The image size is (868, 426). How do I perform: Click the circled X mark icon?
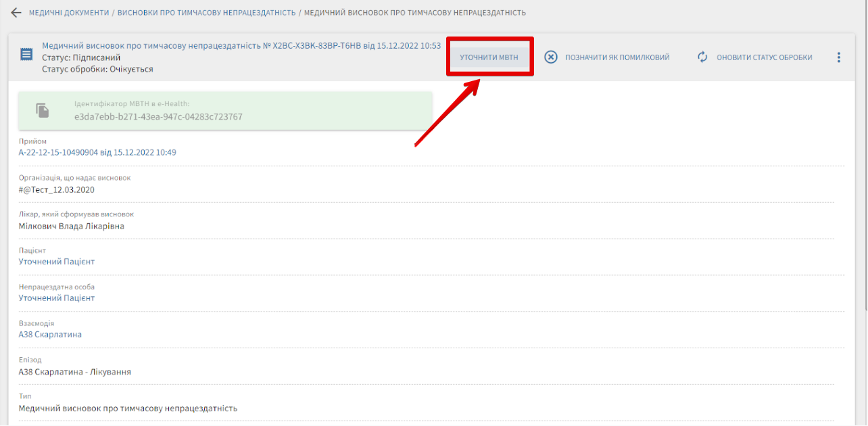click(x=551, y=57)
